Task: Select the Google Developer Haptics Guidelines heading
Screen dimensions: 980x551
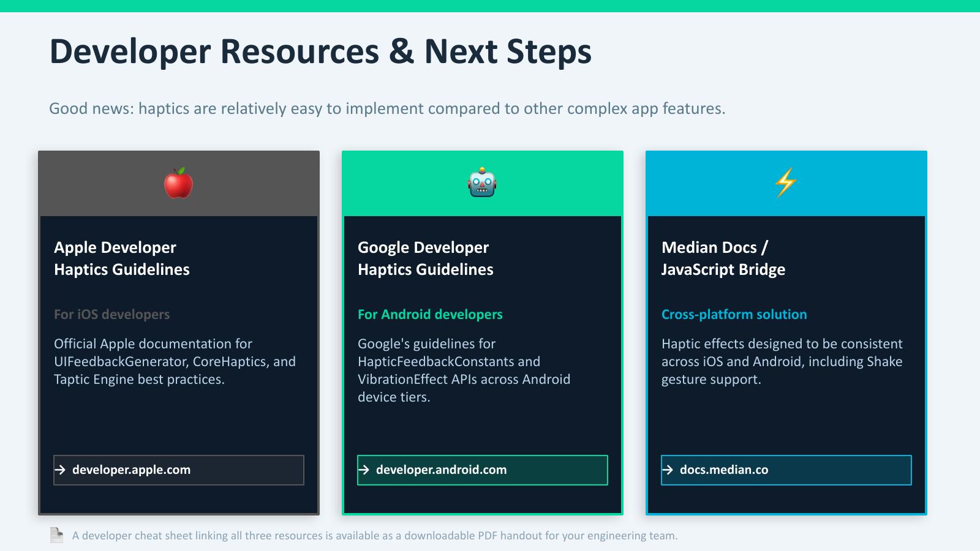Action: (426, 258)
